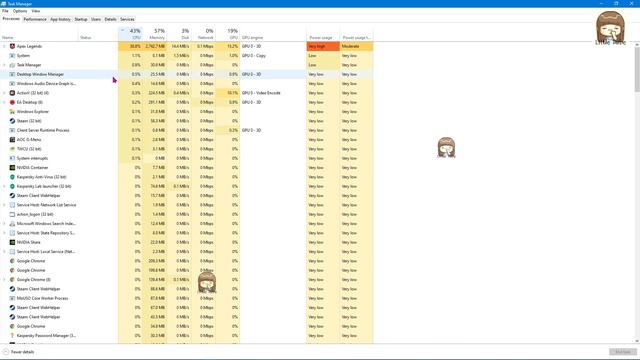Click the Client Server Runtime Process icon
The height and width of the screenshot is (360, 640).
click(12, 131)
